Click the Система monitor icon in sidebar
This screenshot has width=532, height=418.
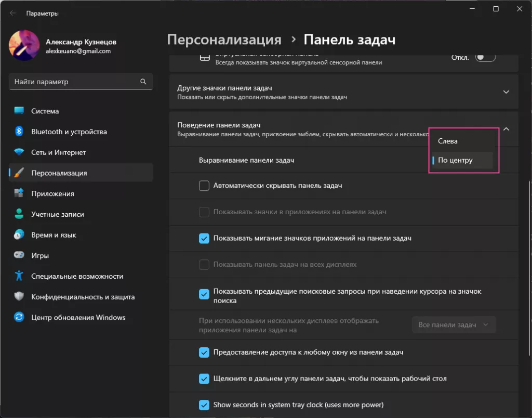(19, 111)
